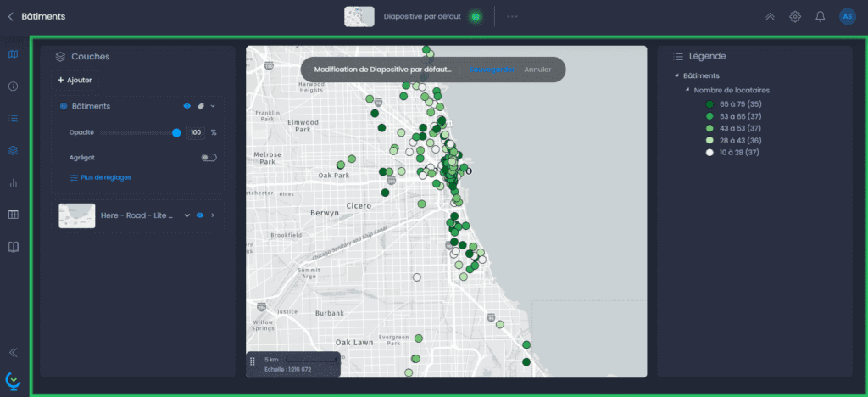Open the settings gear in the header
The image size is (868, 397).
coord(795,17)
